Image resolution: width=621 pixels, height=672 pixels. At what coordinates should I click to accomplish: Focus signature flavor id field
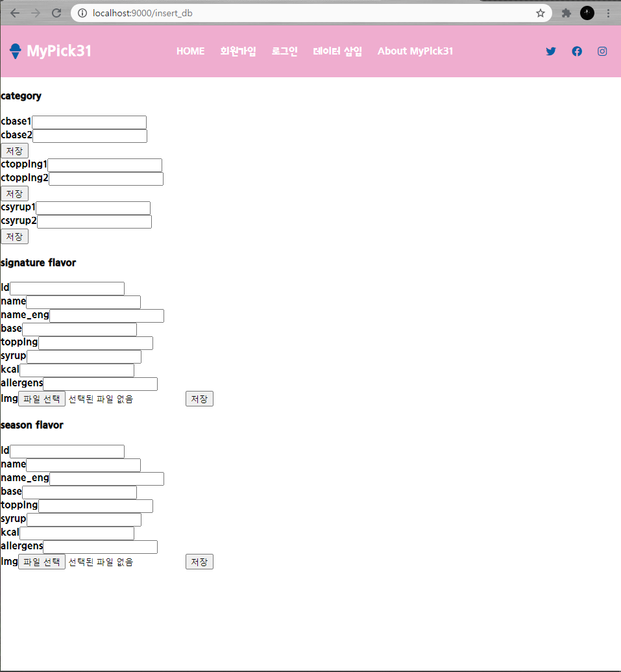[x=67, y=288]
